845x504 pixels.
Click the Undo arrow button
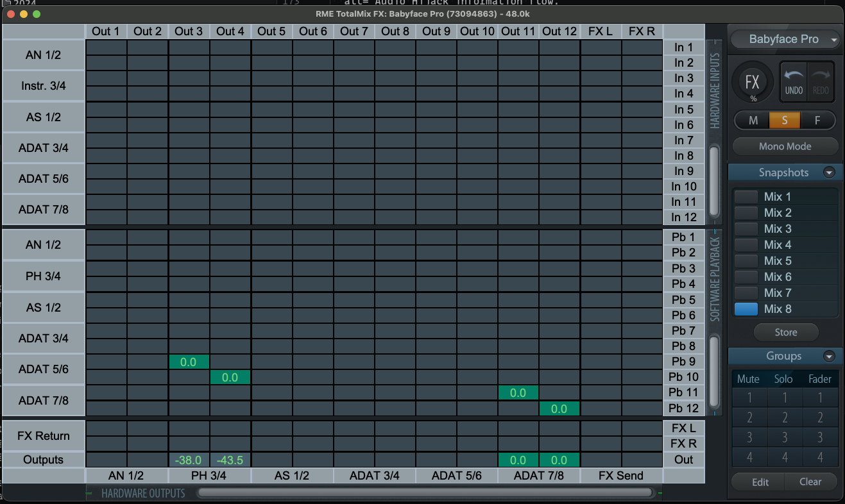click(794, 82)
